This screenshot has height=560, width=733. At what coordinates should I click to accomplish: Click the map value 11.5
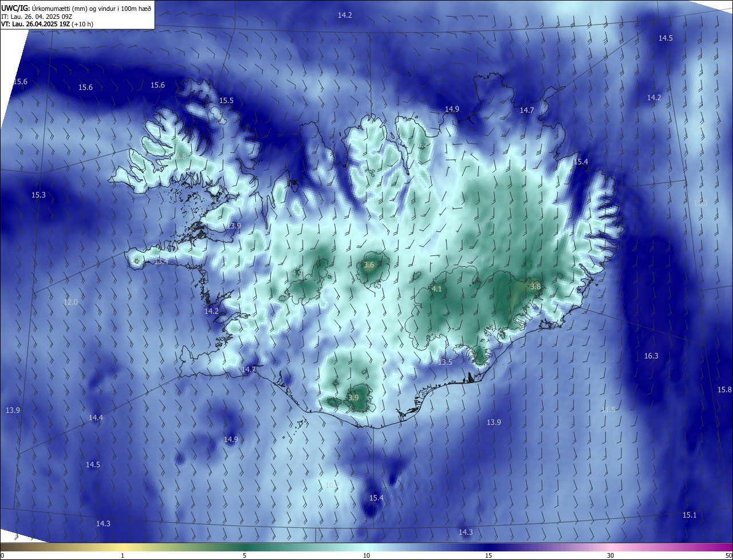point(608,409)
